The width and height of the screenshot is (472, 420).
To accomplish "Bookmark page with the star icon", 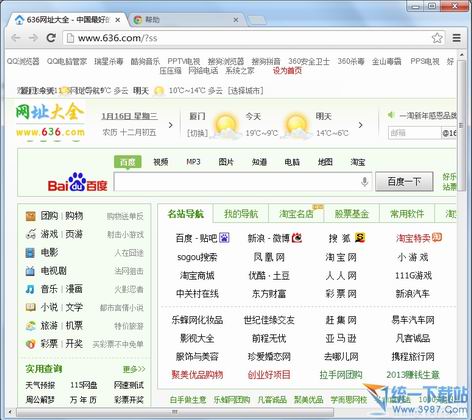I will click(x=437, y=38).
